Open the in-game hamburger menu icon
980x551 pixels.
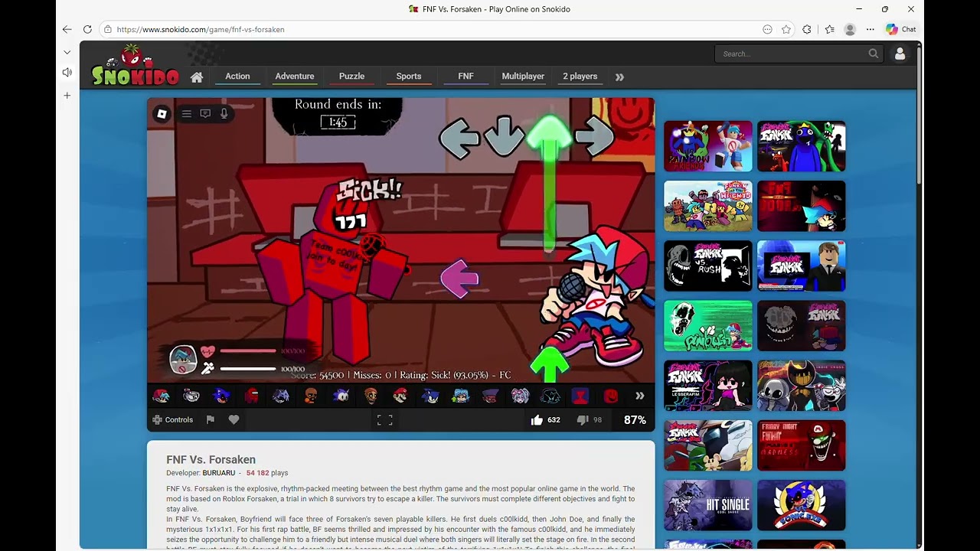pyautogui.click(x=187, y=114)
